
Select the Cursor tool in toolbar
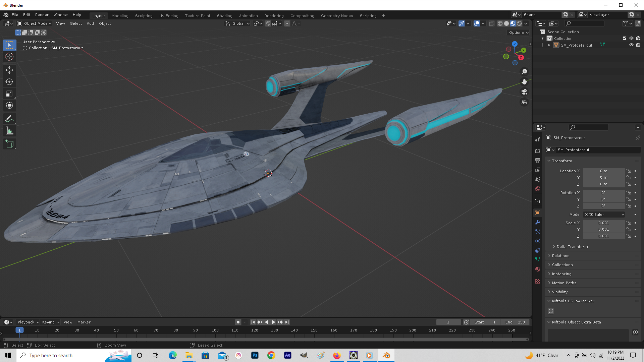pos(9,57)
